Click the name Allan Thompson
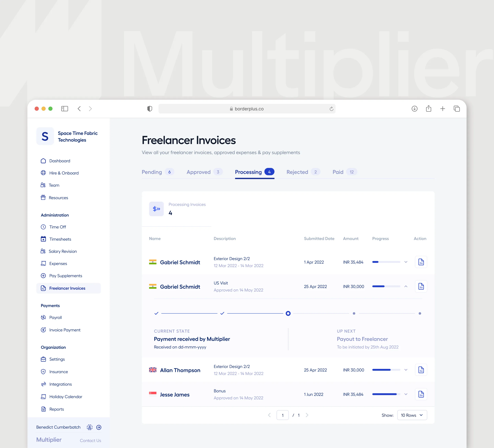The height and width of the screenshot is (448, 494). coord(180,370)
